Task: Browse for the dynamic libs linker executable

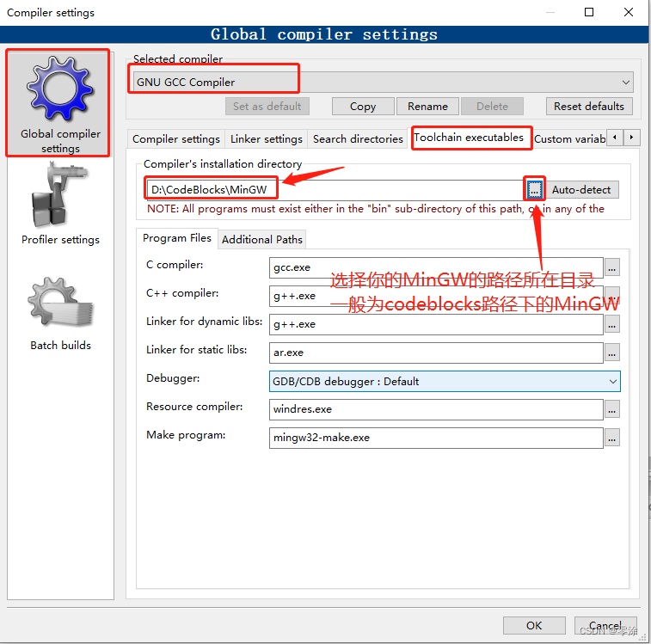Action: pyautogui.click(x=612, y=324)
